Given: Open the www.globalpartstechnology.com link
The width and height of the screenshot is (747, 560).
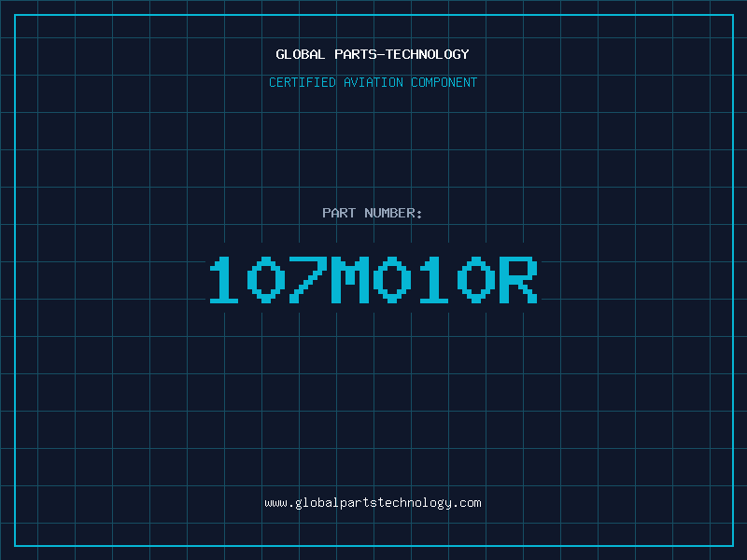Looking at the screenshot, I should click(373, 503).
